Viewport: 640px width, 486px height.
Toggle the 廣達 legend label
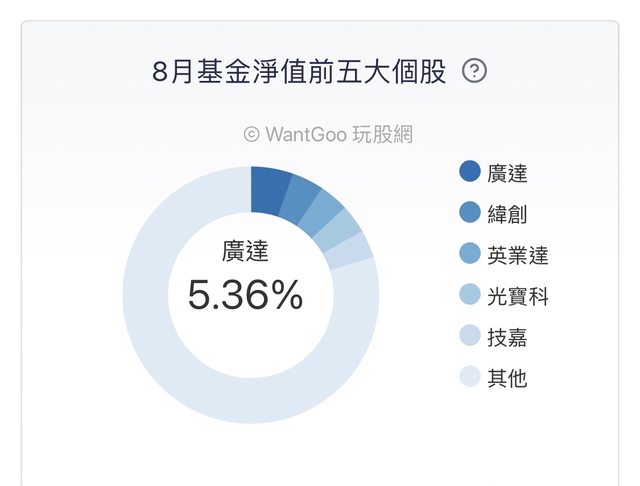(x=507, y=172)
